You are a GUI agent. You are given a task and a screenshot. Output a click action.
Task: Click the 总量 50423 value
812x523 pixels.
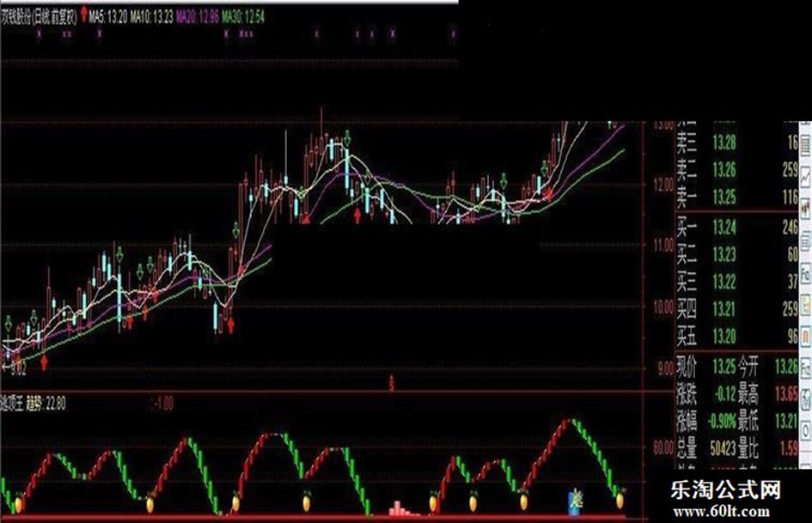(x=723, y=448)
